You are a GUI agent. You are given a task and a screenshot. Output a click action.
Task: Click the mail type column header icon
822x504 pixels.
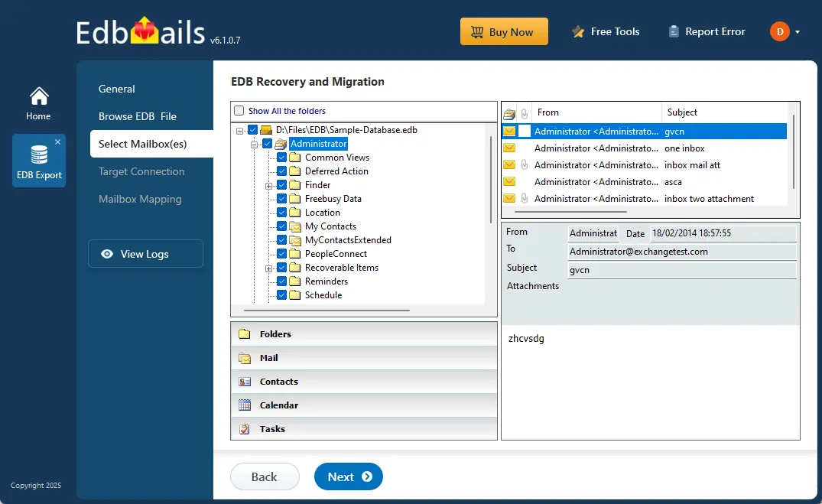[509, 113]
